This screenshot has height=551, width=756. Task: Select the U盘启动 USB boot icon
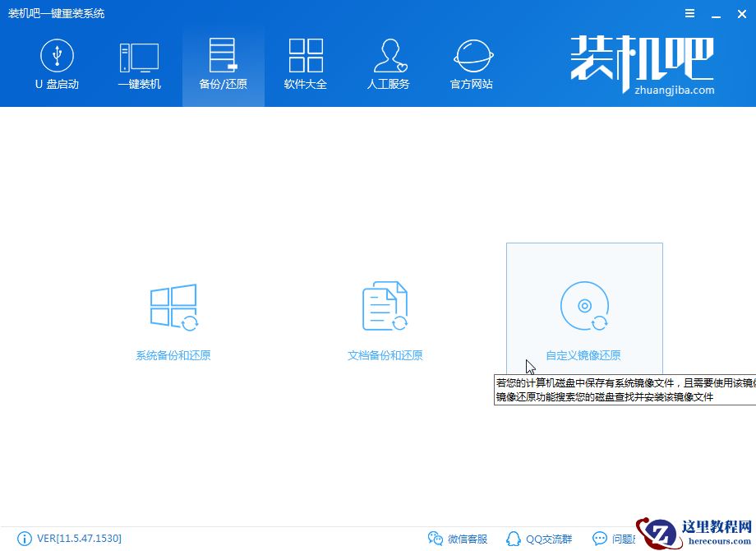click(x=56, y=55)
